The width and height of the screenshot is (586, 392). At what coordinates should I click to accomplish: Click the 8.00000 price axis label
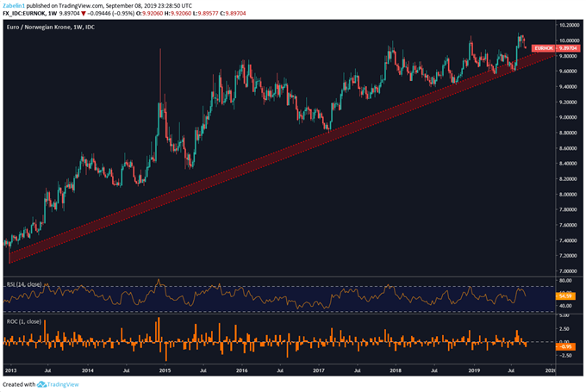coord(566,195)
